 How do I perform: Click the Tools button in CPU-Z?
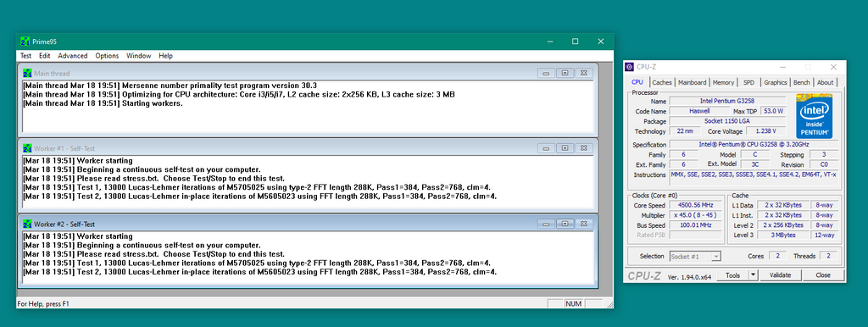click(x=732, y=275)
